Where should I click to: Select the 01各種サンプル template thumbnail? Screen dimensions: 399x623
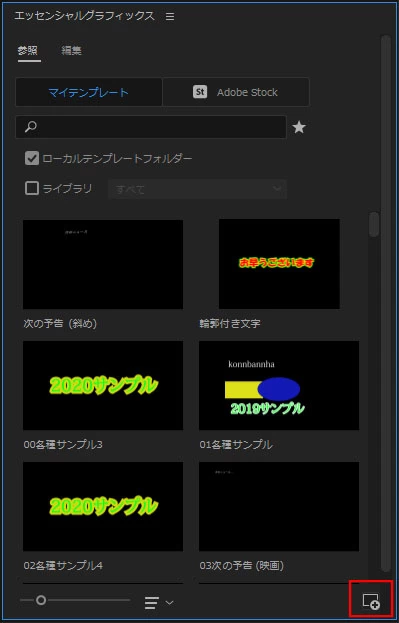pyautogui.click(x=279, y=385)
